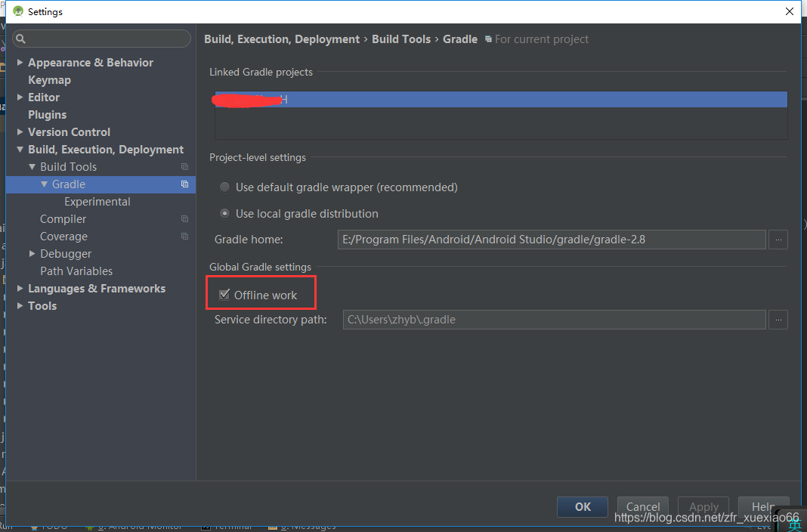
Task: Browse for Gradle home directory
Action: [778, 240]
